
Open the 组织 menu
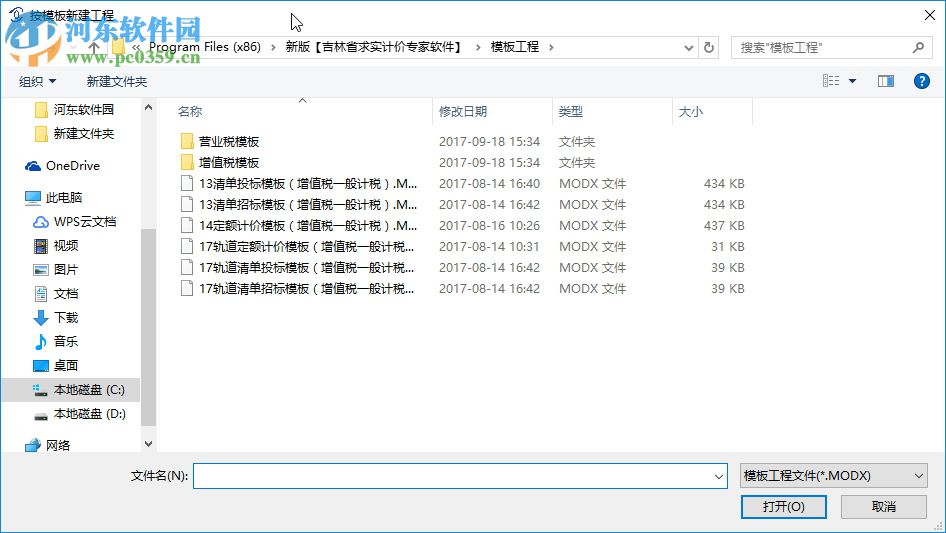click(x=37, y=81)
